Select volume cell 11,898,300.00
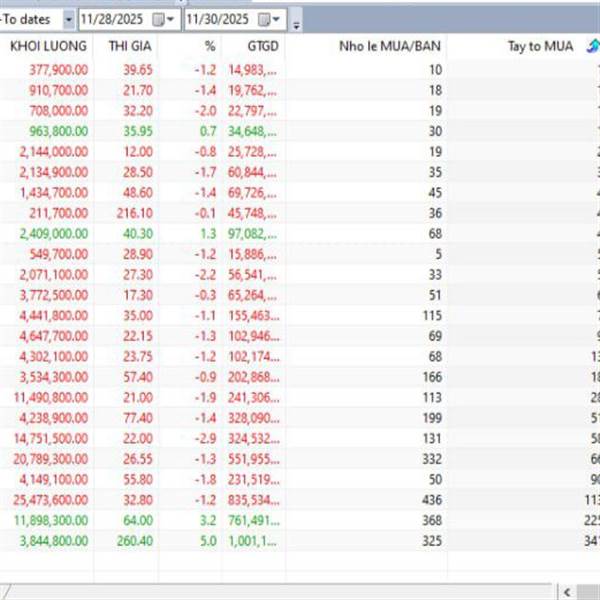 click(x=51, y=520)
